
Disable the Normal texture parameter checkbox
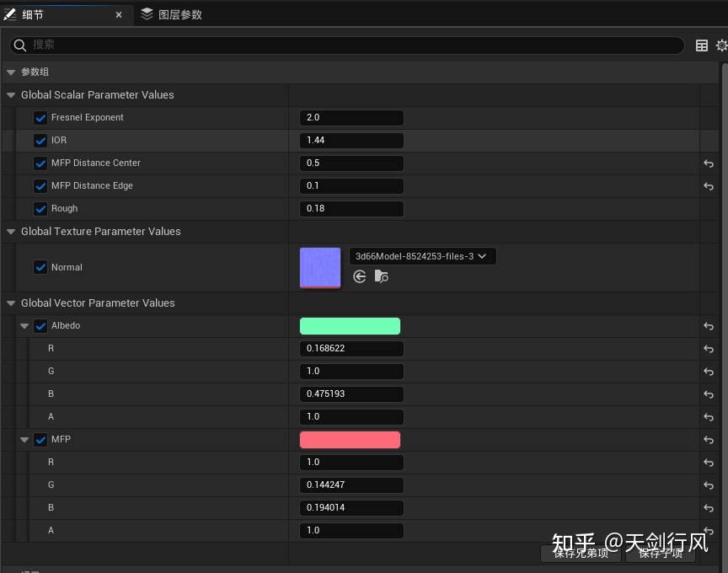(x=40, y=267)
